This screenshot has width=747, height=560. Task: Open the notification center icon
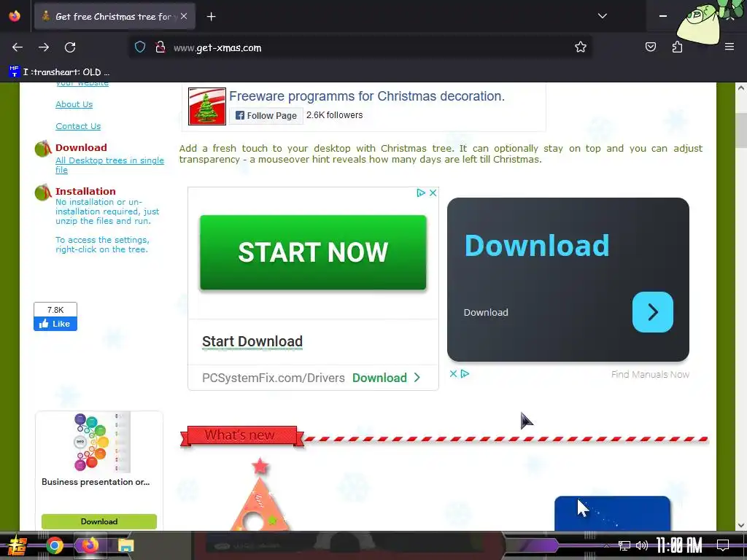723,545
